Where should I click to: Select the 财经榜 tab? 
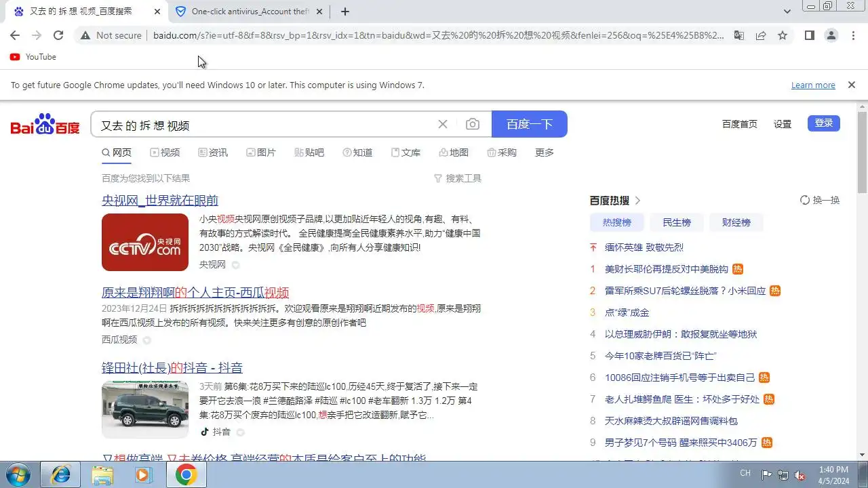736,222
